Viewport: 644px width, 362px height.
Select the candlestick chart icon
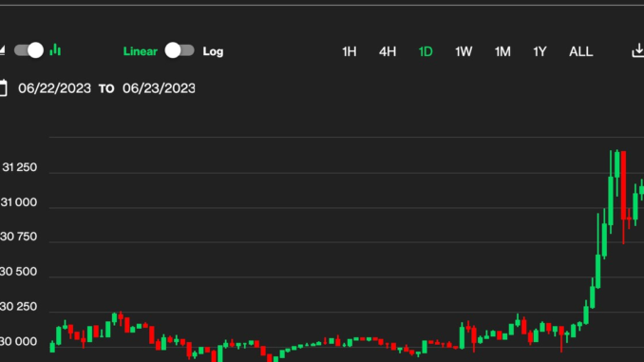click(x=55, y=50)
